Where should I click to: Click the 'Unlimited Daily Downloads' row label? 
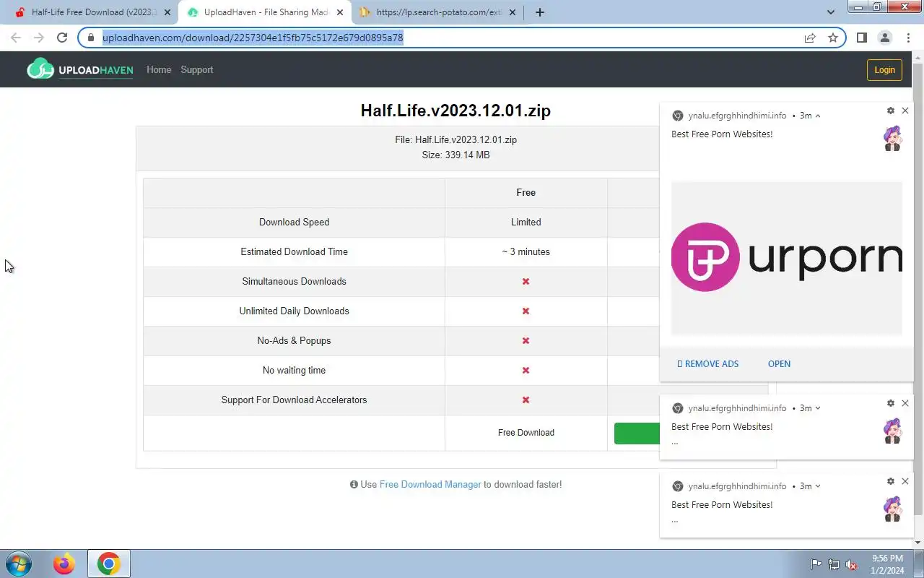[295, 311]
